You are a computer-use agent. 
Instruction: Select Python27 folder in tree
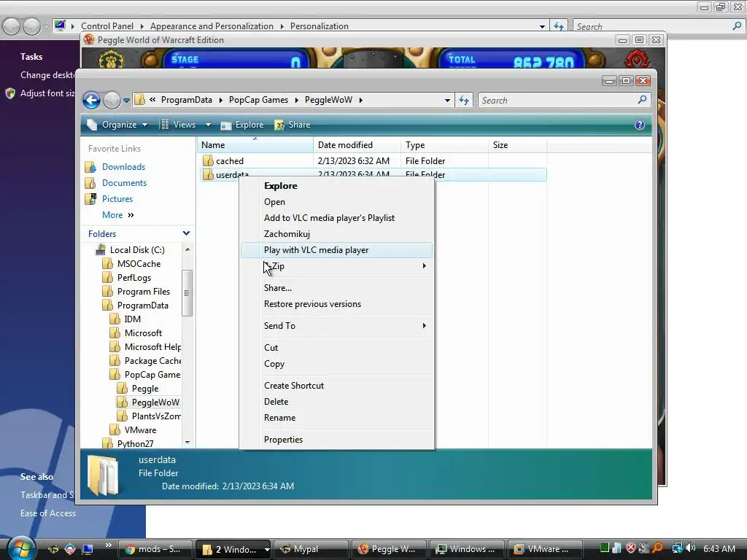point(135,444)
